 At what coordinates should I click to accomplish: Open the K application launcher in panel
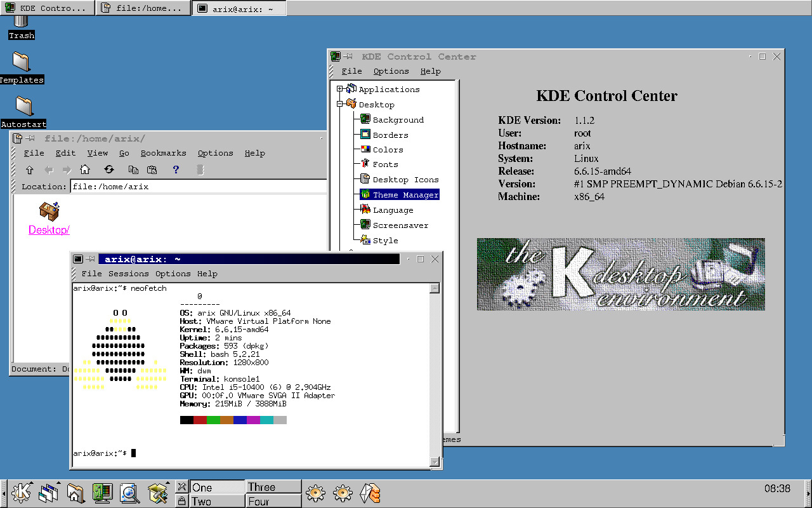tap(22, 492)
